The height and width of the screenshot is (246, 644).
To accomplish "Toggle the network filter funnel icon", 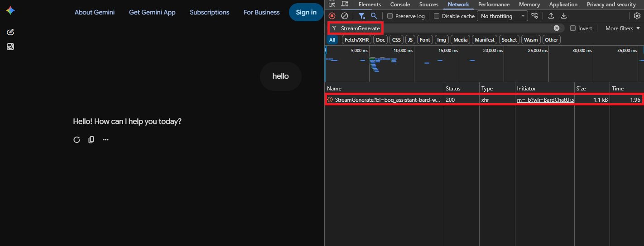I will pos(362,16).
